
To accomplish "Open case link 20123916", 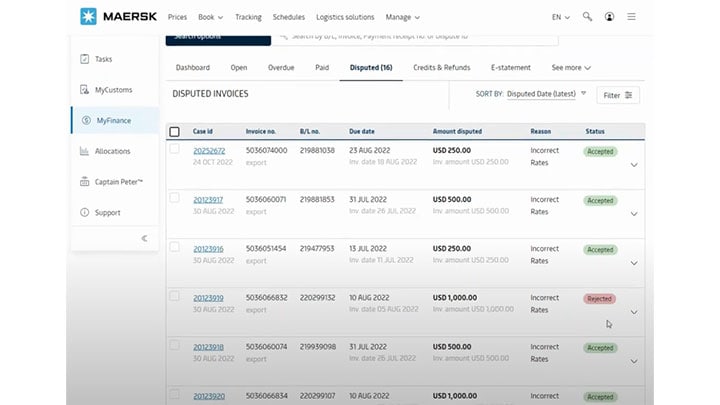I will (x=208, y=249).
